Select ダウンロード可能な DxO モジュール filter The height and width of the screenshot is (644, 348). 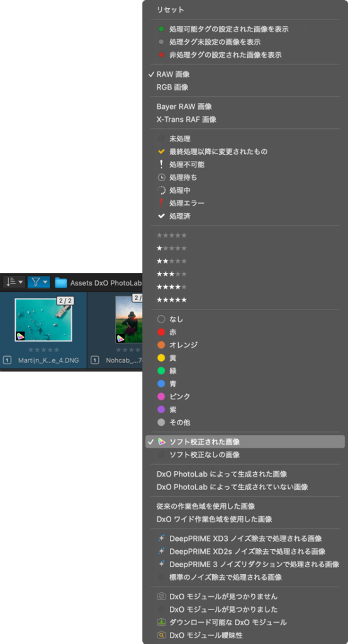coord(245,622)
